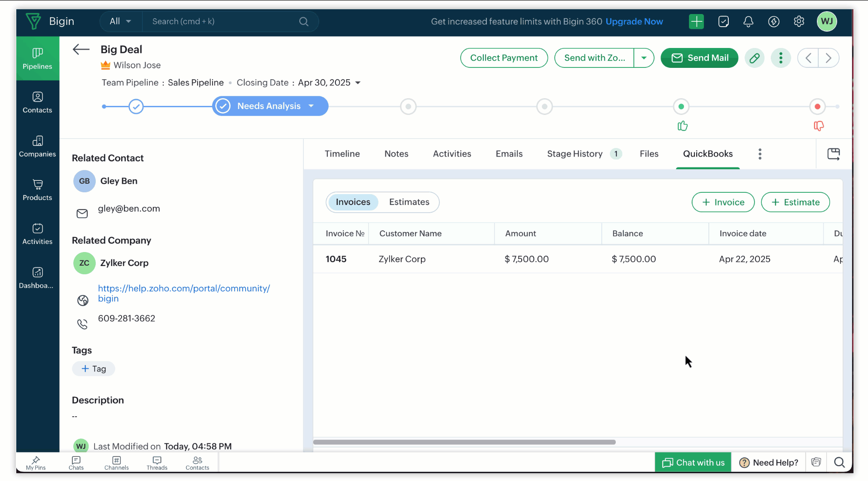868x481 pixels.
Task: Open WJ user profile avatar
Action: 827,21
